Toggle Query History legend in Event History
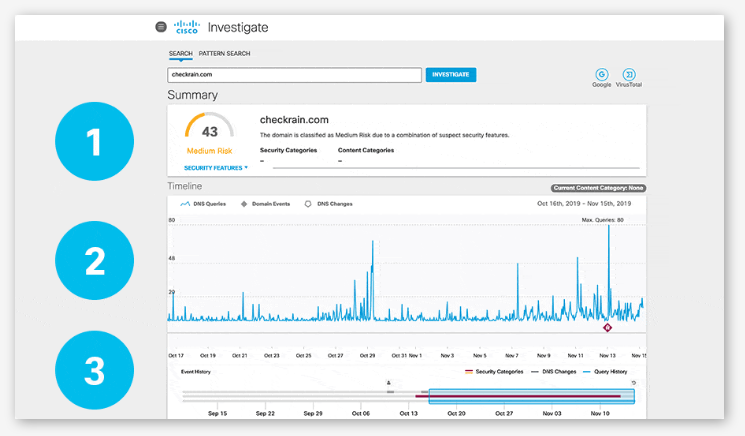The image size is (745, 436). click(605, 372)
